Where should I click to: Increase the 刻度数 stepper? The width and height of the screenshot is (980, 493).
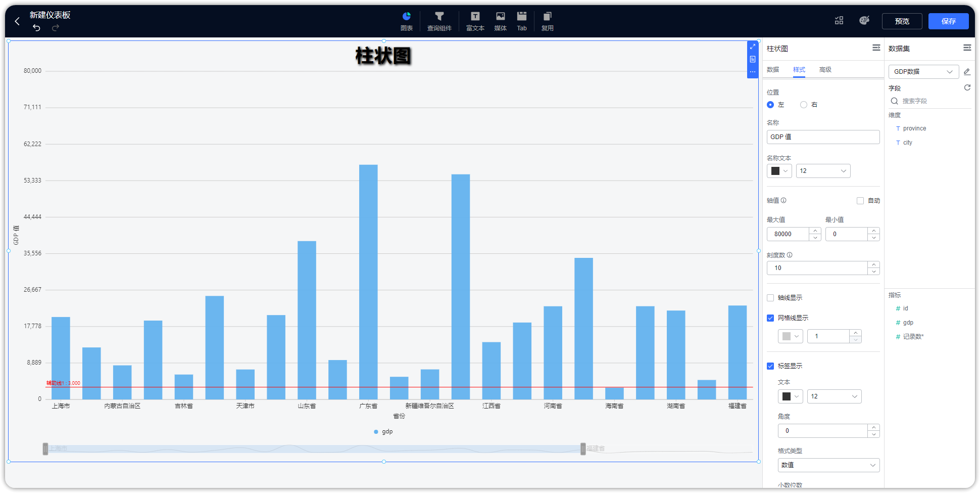tap(873, 264)
